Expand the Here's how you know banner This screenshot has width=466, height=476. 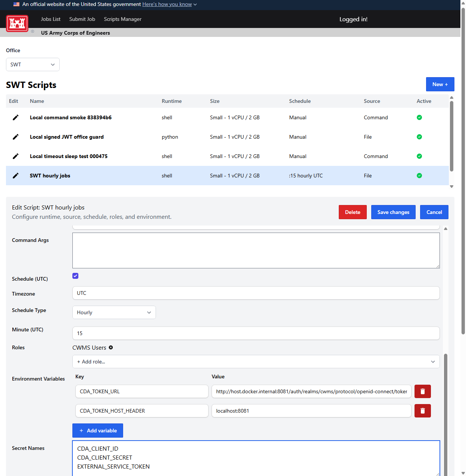169,4
